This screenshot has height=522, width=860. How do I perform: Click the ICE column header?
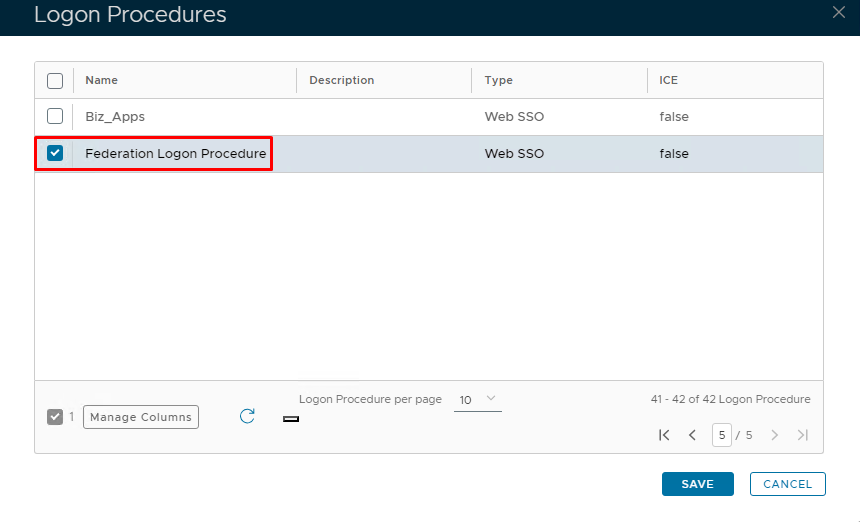point(668,80)
